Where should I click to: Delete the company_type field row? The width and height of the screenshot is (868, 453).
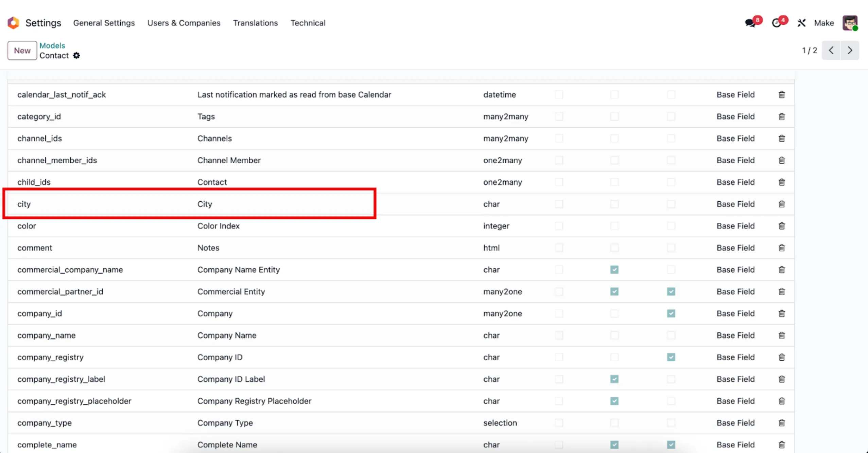point(782,423)
